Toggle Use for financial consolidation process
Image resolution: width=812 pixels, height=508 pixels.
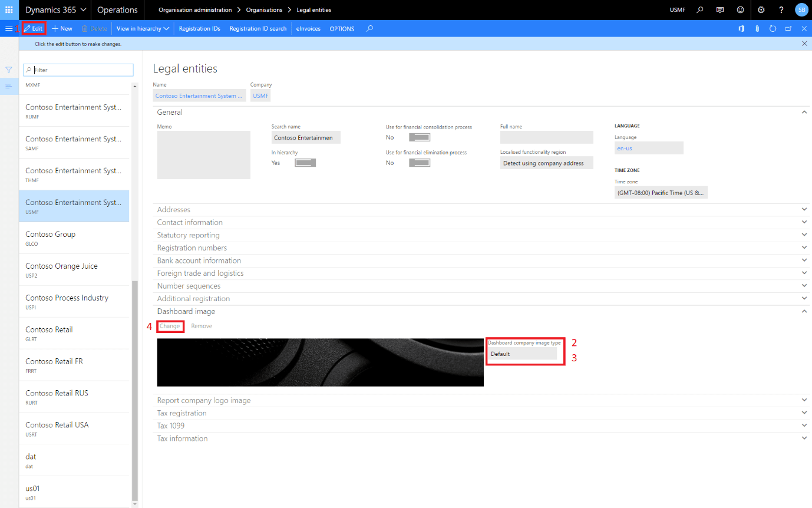tap(420, 137)
